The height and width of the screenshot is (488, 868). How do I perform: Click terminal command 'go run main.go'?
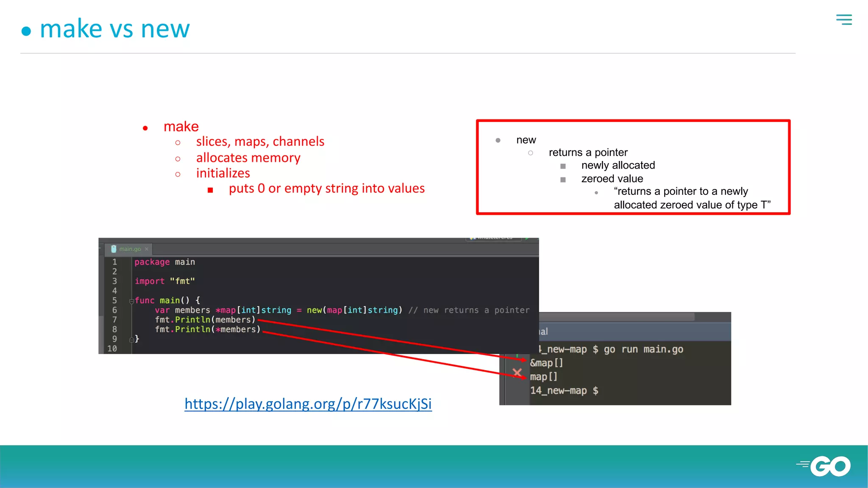click(643, 349)
